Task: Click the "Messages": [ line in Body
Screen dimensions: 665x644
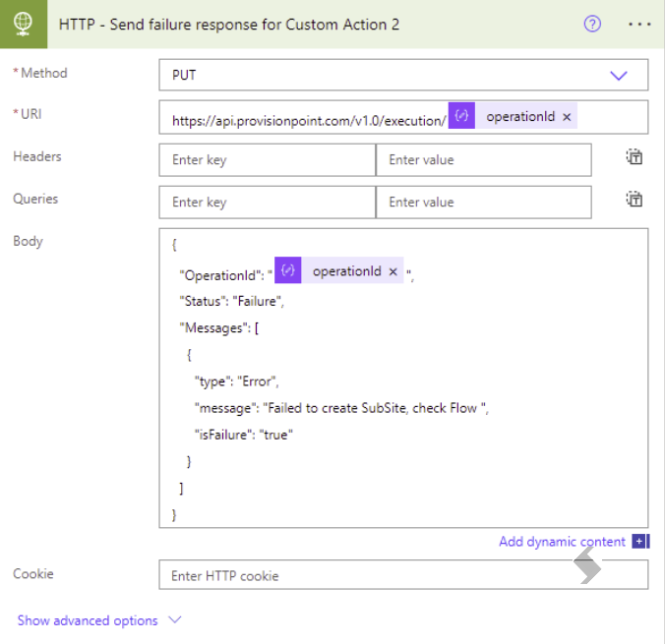Action: click(218, 328)
